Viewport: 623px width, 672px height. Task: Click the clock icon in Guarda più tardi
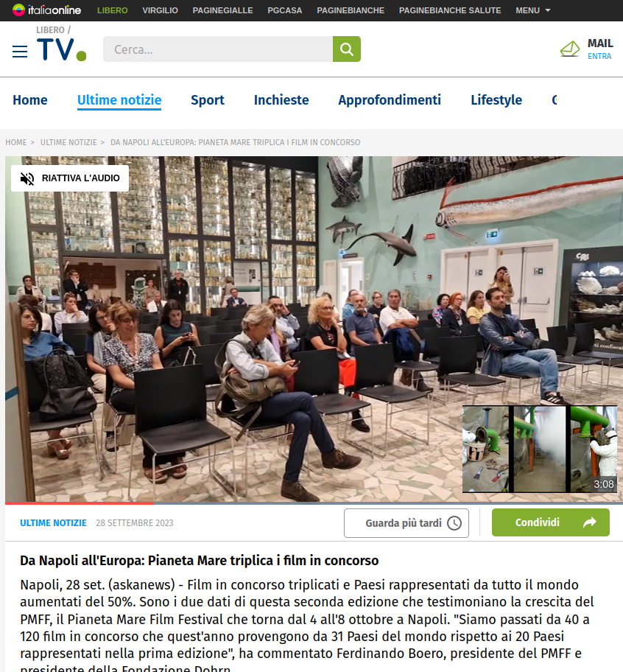pyautogui.click(x=454, y=523)
